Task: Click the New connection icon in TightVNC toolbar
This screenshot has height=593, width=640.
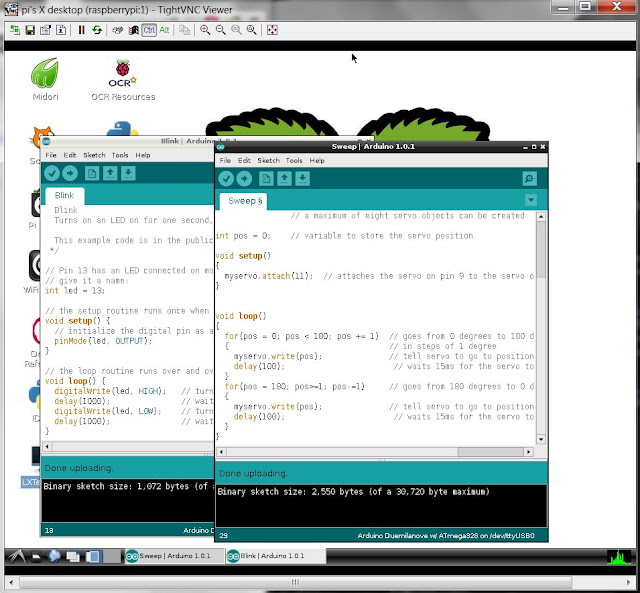Action: click(x=15, y=30)
